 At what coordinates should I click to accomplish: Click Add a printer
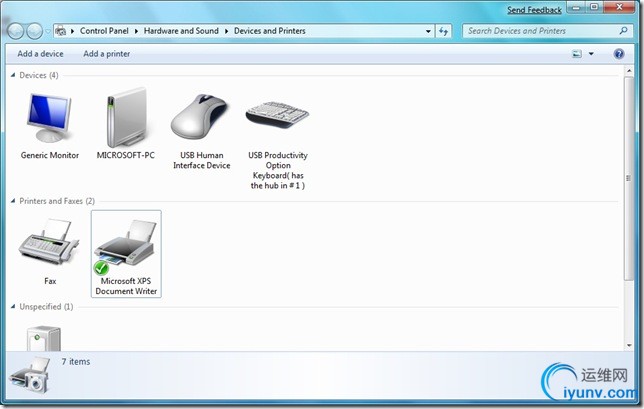(106, 54)
